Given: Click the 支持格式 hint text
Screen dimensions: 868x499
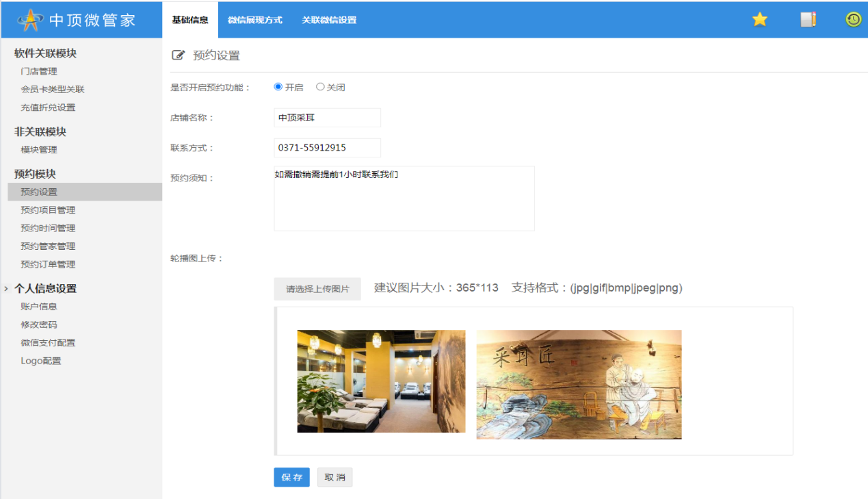Looking at the screenshot, I should pyautogui.click(x=597, y=288).
